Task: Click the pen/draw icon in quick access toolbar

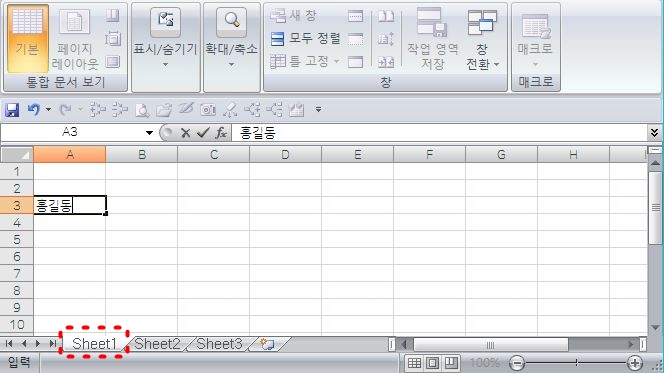Action: 186,109
